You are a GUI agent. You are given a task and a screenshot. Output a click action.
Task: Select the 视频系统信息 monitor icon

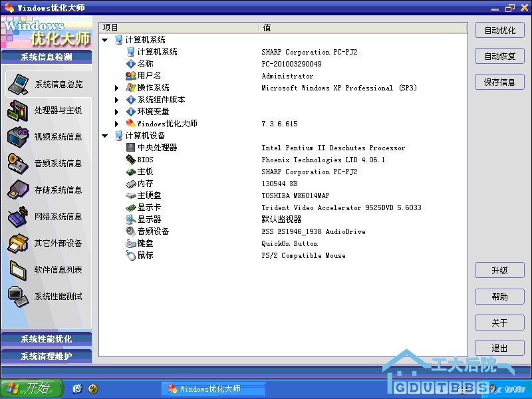pyautogui.click(x=19, y=137)
